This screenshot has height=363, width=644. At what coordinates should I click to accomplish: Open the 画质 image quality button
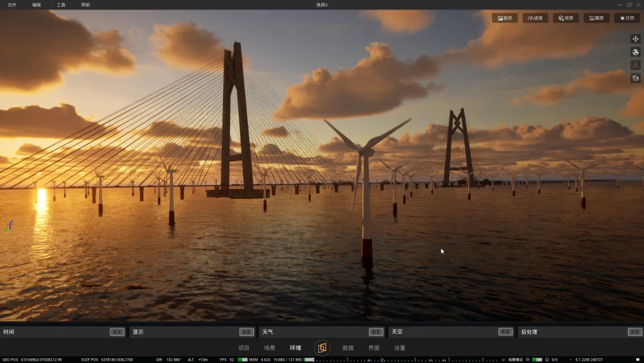[x=505, y=18]
